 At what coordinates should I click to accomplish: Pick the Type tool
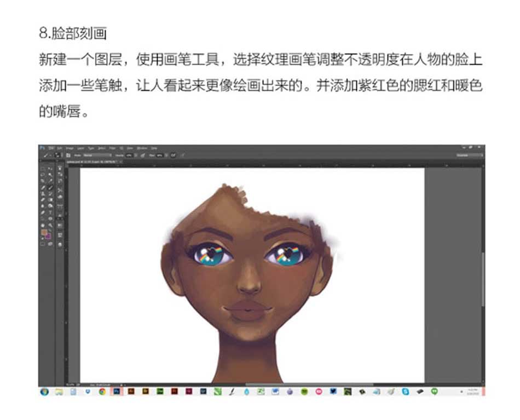(50, 211)
